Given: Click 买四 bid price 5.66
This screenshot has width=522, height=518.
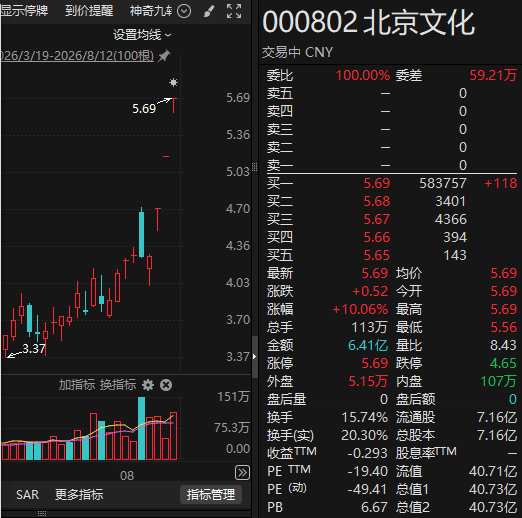Looking at the screenshot, I should point(377,237).
